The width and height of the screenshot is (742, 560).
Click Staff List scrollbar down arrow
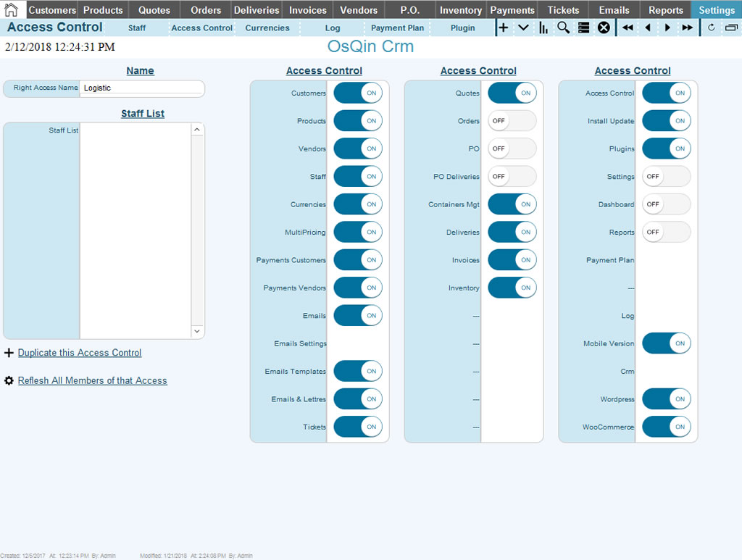click(197, 331)
